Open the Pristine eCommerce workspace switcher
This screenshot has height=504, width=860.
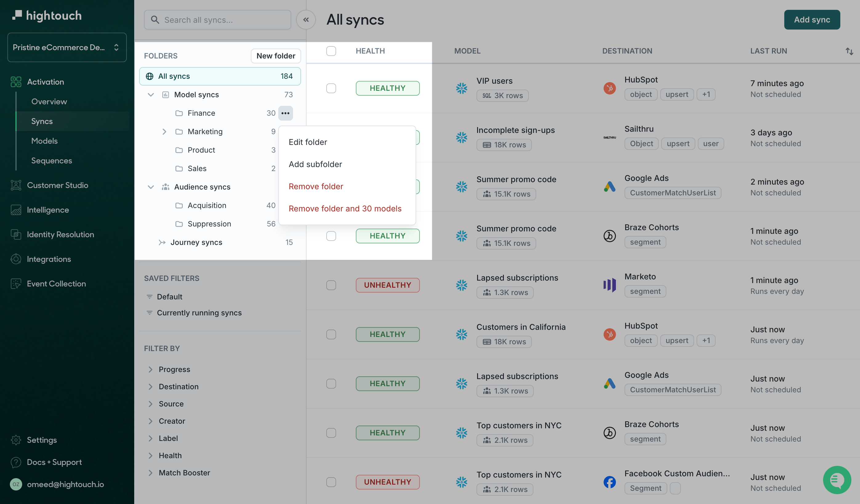(67, 47)
